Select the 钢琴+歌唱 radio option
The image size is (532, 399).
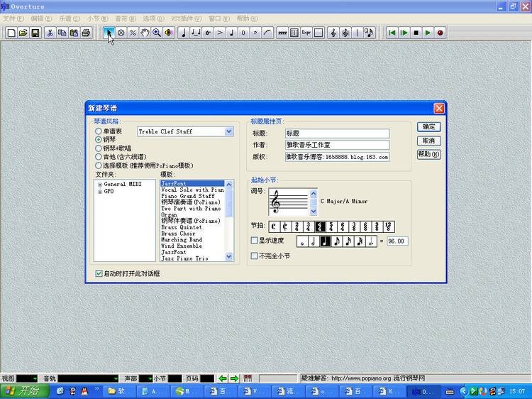99,148
